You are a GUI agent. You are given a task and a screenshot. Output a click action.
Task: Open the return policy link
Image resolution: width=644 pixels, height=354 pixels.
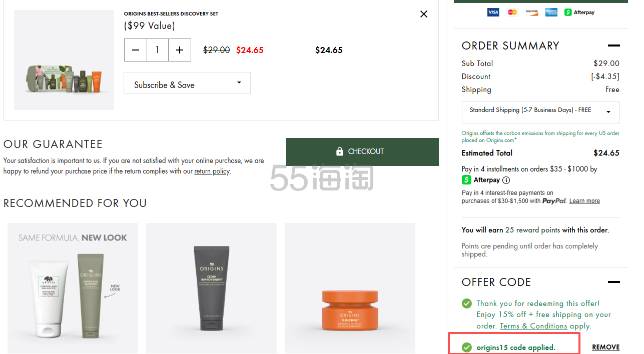click(x=212, y=171)
